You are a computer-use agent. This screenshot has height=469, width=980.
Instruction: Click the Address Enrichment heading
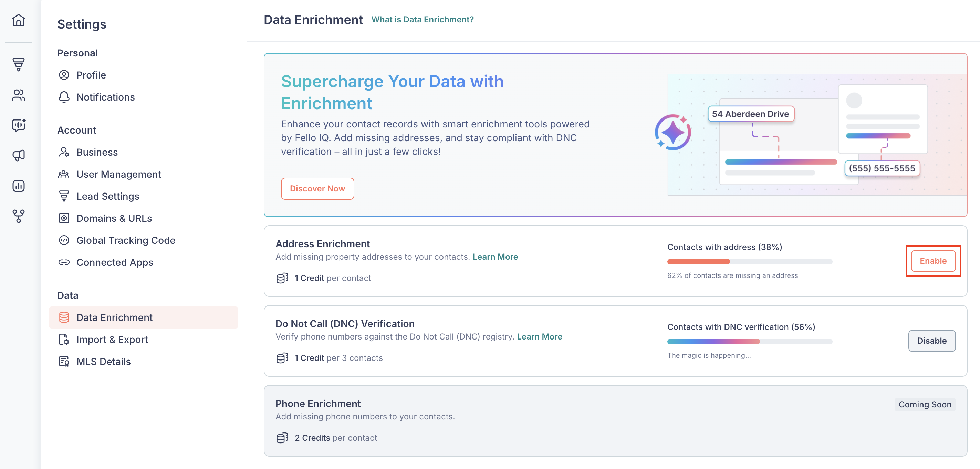tap(322, 244)
